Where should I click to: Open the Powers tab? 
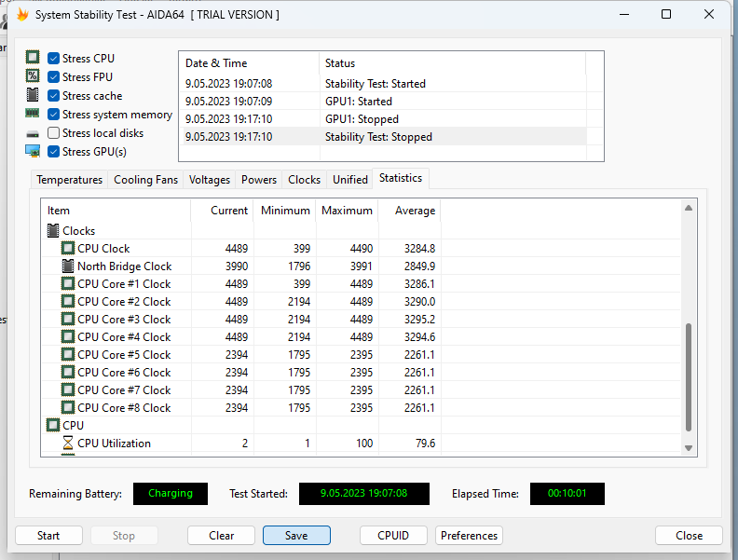pos(259,180)
